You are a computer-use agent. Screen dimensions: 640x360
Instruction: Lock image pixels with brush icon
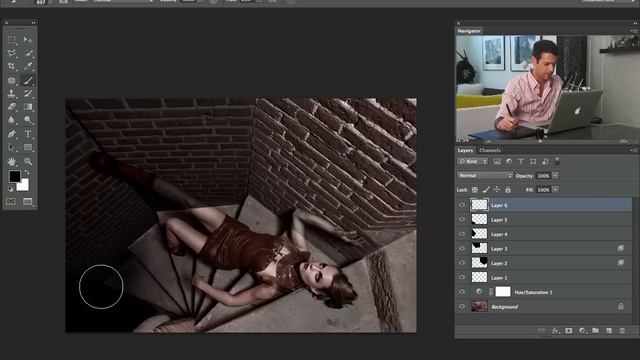[486, 190]
